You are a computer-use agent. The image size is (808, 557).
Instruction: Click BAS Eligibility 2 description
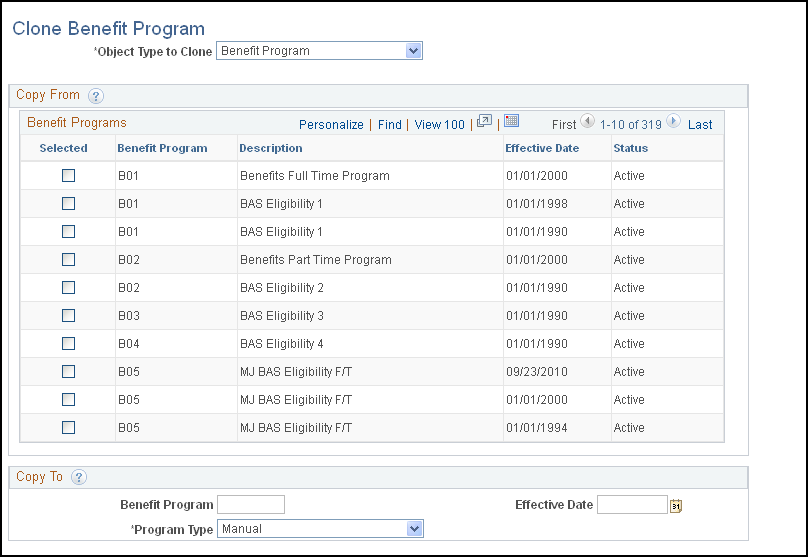tap(282, 288)
